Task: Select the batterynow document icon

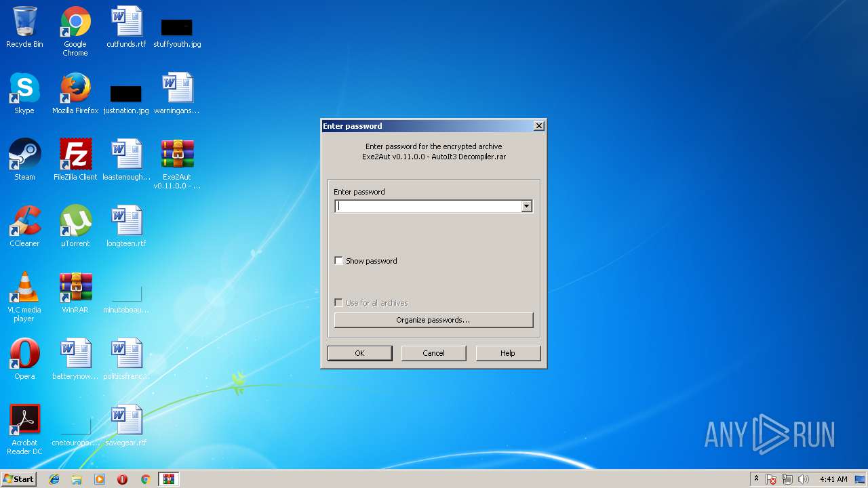Action: click(x=75, y=359)
